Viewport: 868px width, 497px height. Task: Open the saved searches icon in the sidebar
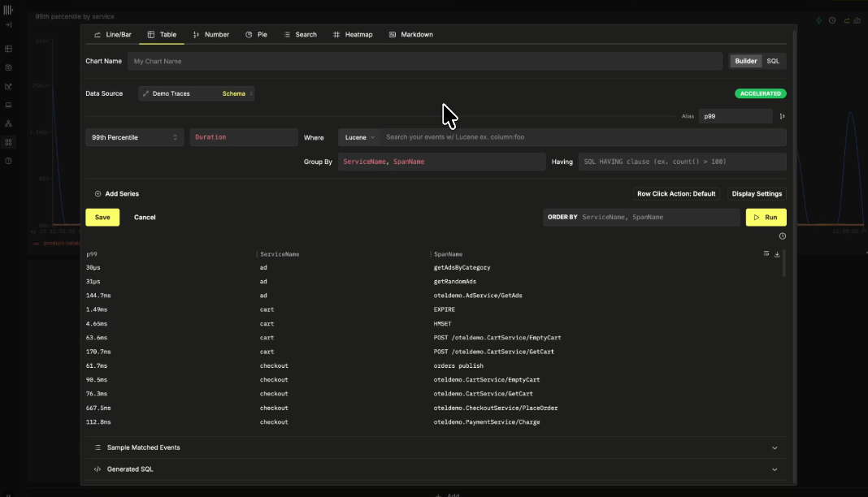(8, 67)
